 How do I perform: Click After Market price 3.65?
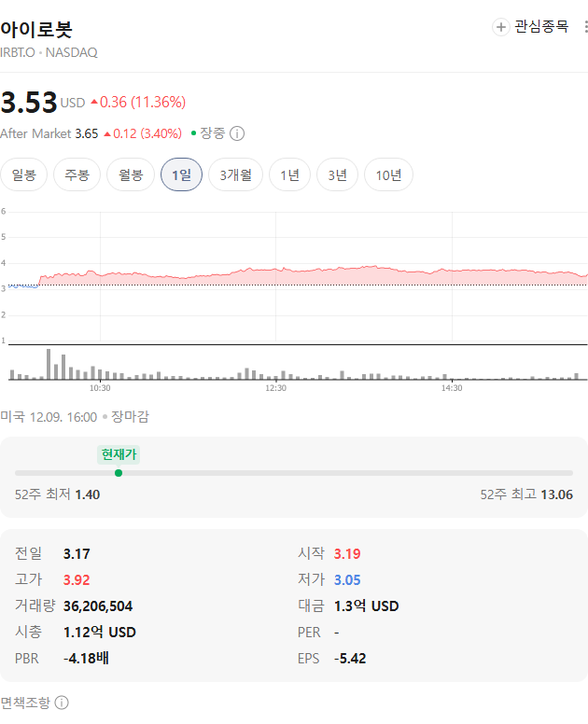[x=87, y=134]
